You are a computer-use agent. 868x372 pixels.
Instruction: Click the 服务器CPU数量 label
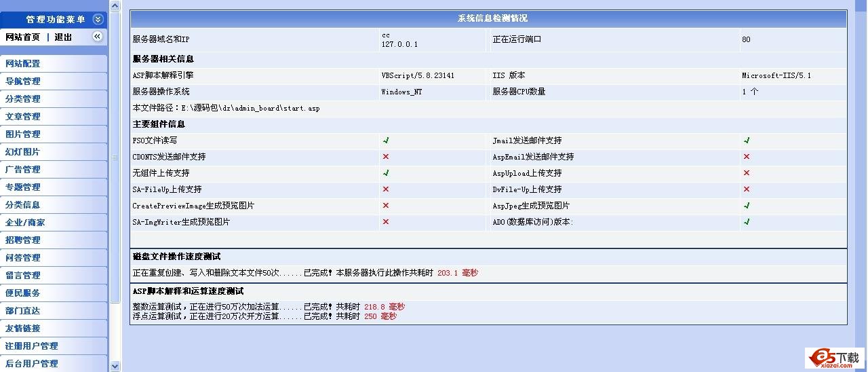pyautogui.click(x=519, y=92)
